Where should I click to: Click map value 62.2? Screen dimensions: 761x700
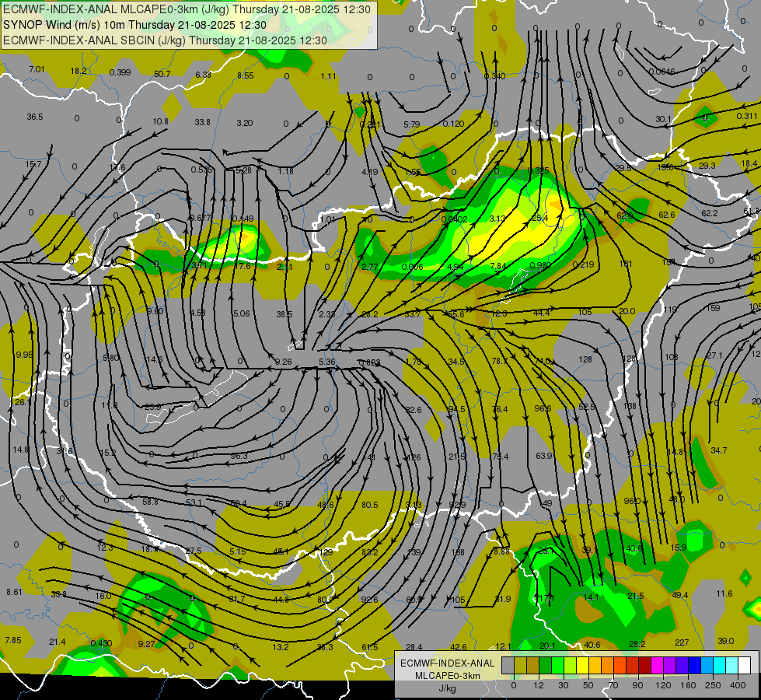coord(710,213)
